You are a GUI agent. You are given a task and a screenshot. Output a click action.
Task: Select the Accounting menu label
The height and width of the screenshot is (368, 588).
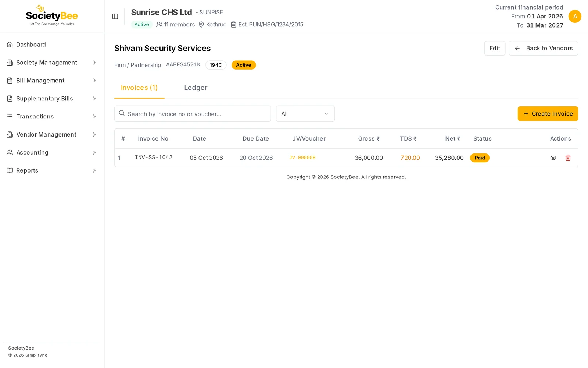pos(32,152)
